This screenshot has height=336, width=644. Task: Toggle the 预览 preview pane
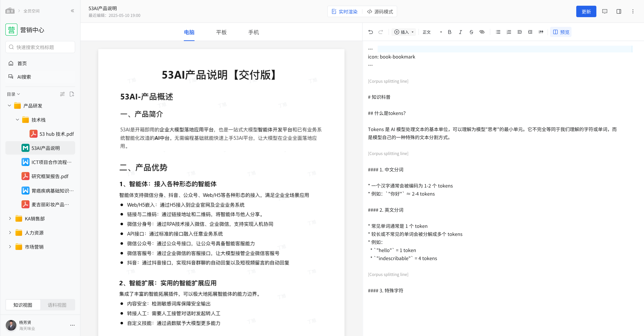(x=561, y=32)
